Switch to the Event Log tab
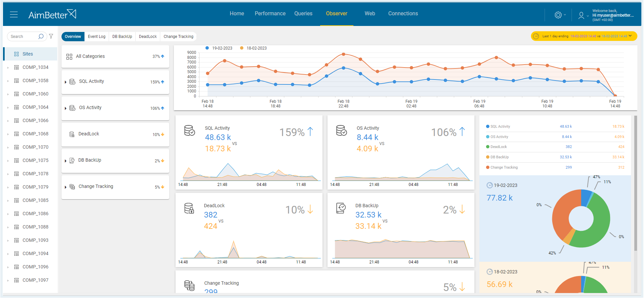The width and height of the screenshot is (644, 298). pos(97,37)
